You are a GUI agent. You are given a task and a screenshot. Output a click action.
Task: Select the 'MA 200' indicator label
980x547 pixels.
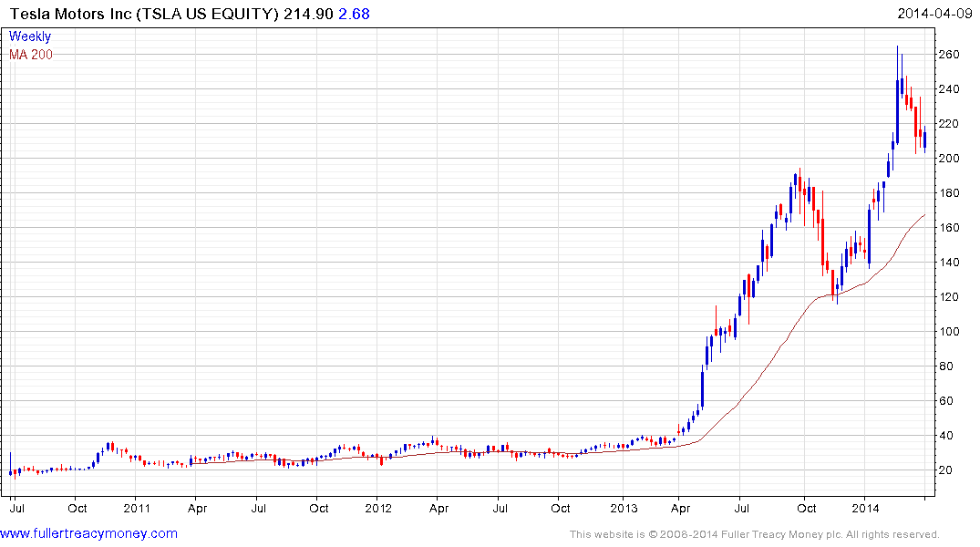[x=31, y=55]
